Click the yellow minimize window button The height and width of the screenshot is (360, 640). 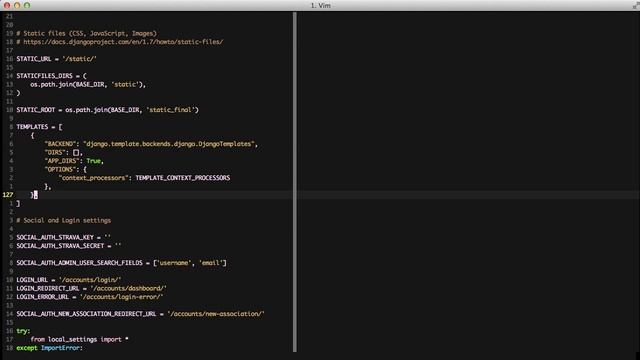coord(17,5)
